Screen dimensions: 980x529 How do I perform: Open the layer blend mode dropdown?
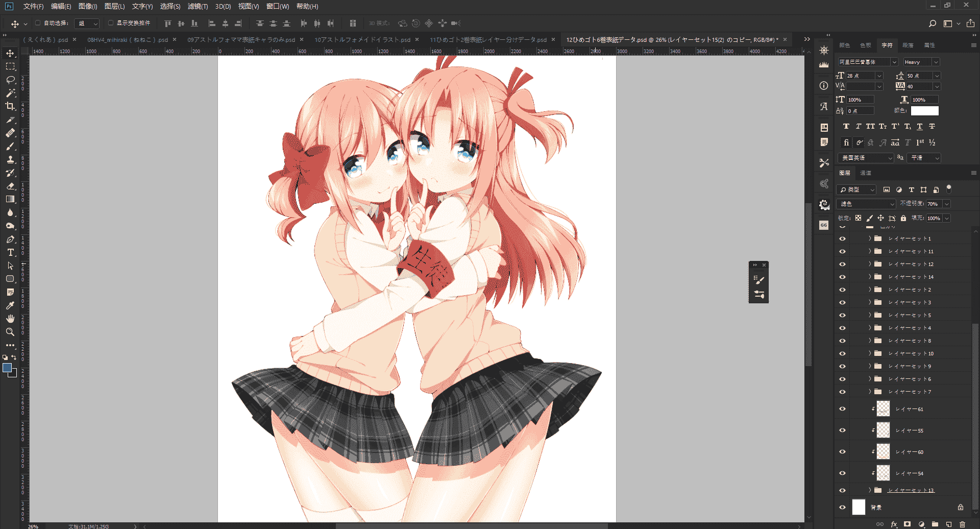[x=867, y=204]
